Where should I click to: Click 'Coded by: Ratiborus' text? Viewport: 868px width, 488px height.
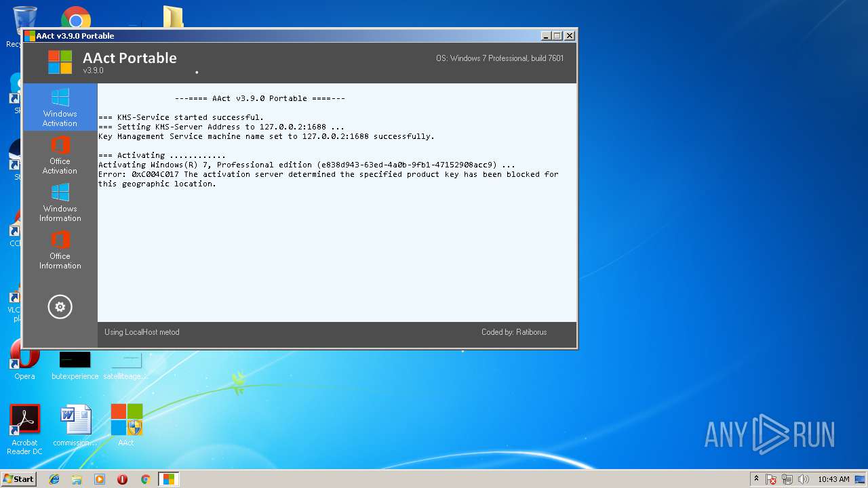tap(514, 332)
